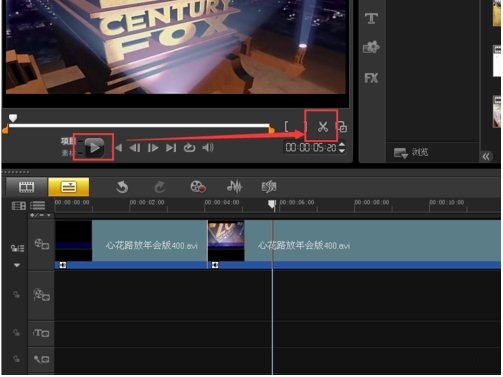
Task: Jump to the clip end (End)
Action: [171, 148]
